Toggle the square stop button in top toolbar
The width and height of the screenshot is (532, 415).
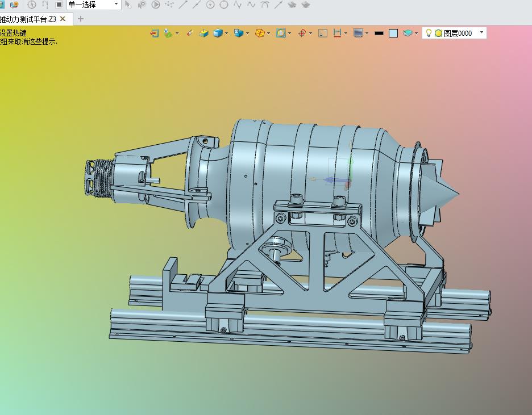point(59,5)
